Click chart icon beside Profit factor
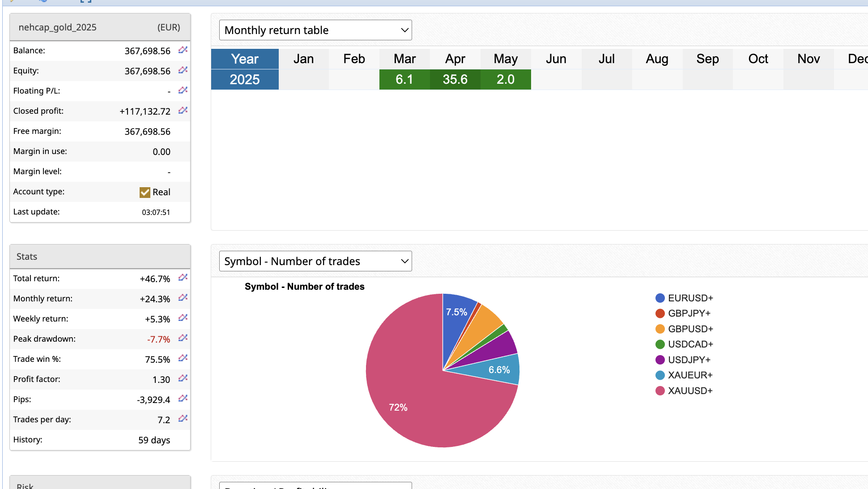868x489 pixels. tap(183, 378)
